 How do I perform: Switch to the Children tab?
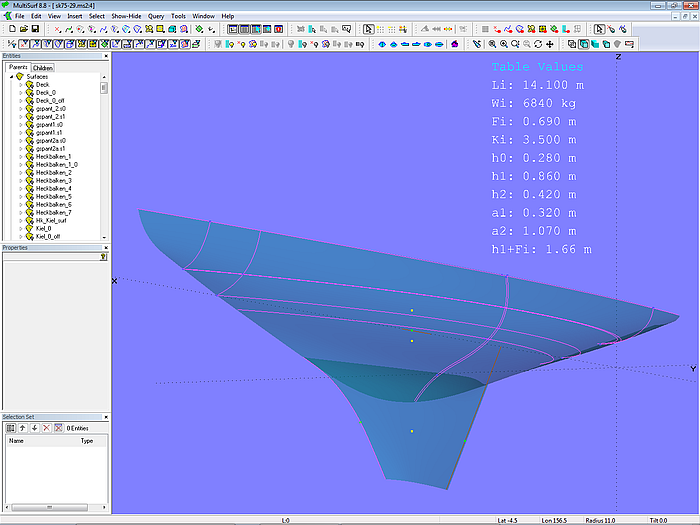click(x=43, y=67)
